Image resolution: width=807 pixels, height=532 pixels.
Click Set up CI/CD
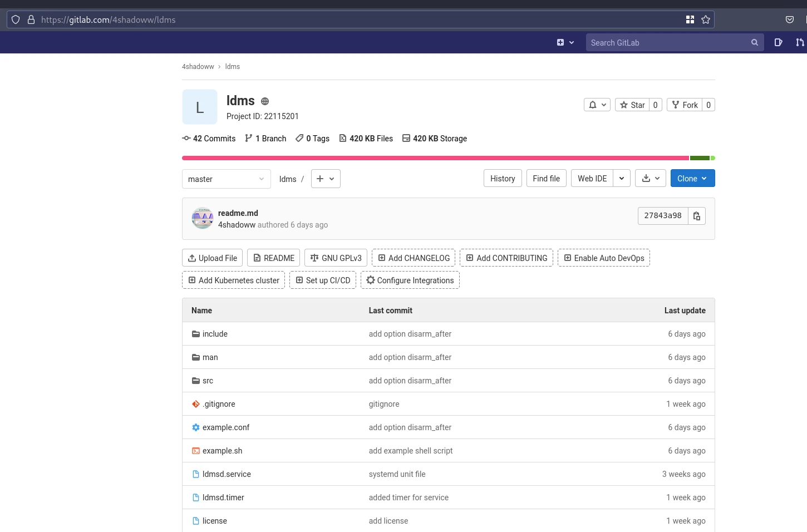pyautogui.click(x=323, y=280)
